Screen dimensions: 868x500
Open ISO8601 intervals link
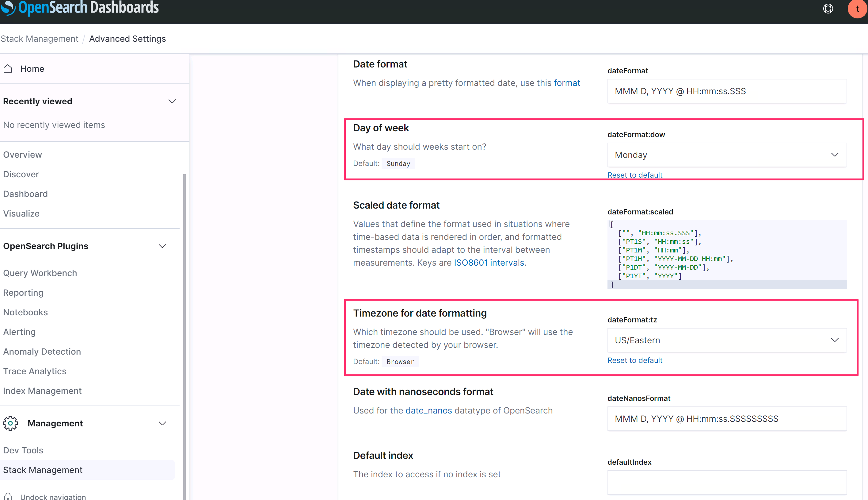click(x=489, y=263)
